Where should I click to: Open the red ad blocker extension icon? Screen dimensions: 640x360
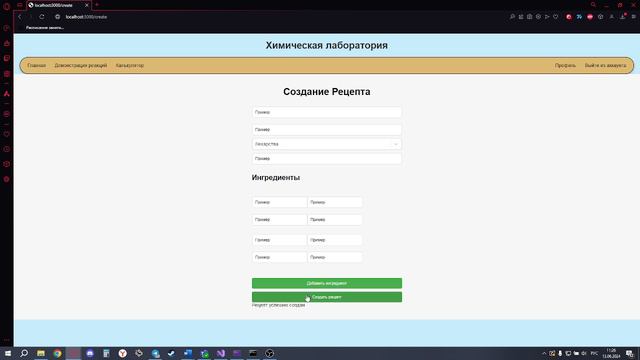tap(590, 17)
